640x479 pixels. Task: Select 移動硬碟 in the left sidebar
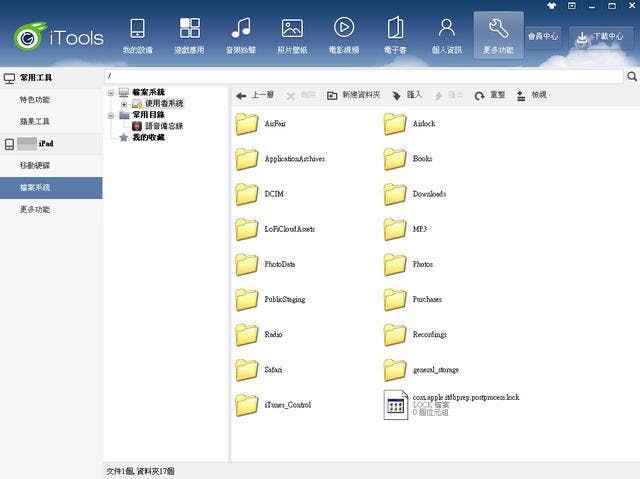click(x=35, y=165)
